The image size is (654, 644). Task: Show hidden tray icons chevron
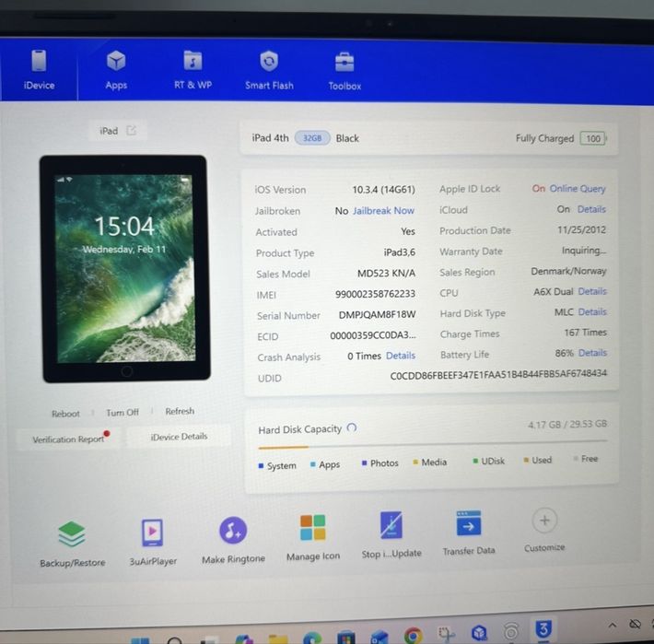(x=612, y=625)
